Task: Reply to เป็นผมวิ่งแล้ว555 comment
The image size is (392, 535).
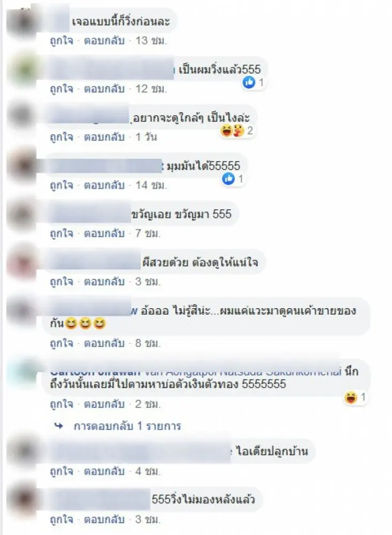Action: [x=104, y=89]
